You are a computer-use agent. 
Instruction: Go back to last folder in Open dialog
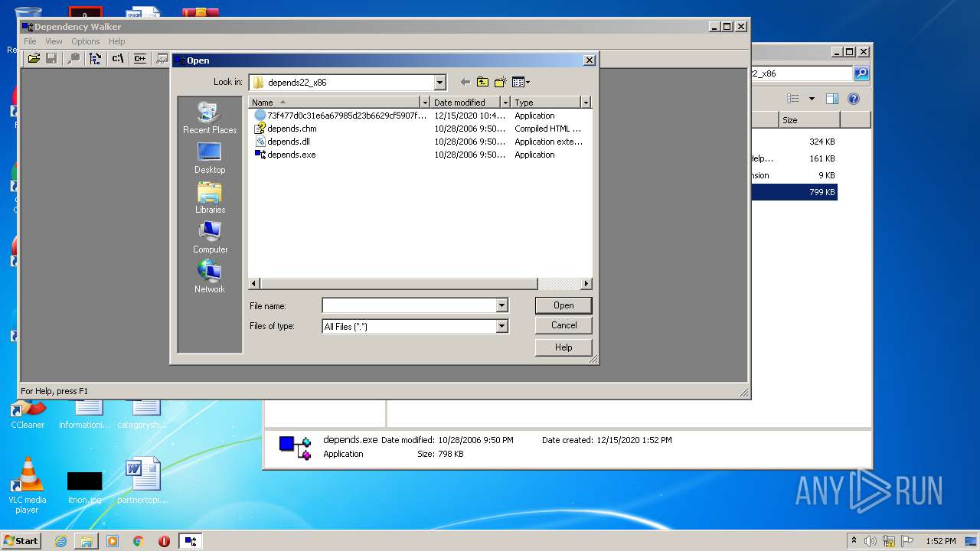[x=465, y=82]
